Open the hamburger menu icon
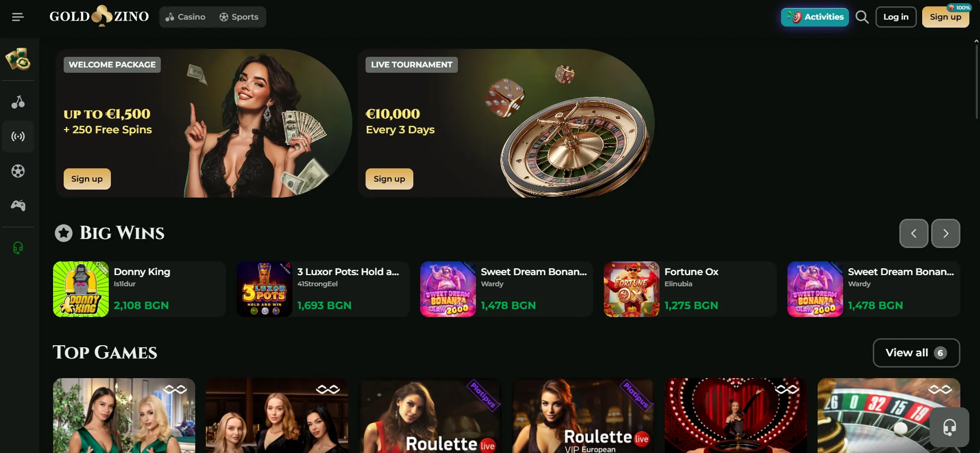The width and height of the screenshot is (980, 453). coord(18,17)
